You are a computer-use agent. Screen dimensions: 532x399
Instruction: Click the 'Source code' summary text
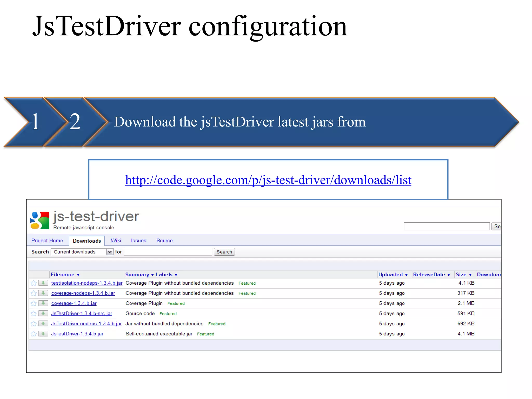140,314
